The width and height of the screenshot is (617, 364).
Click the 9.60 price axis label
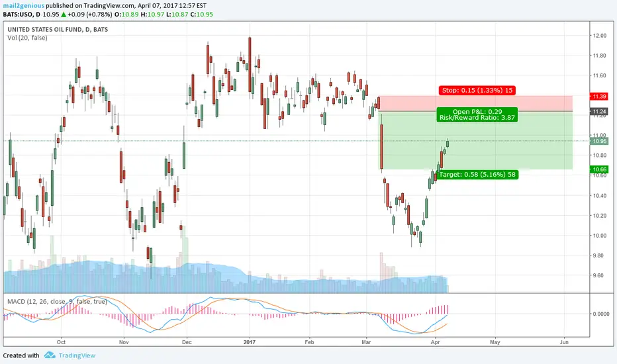(x=598, y=275)
